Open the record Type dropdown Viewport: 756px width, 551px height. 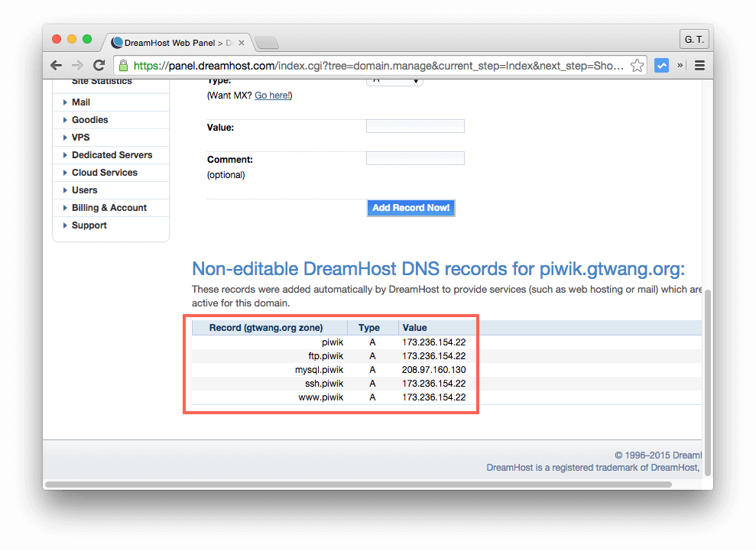394,81
